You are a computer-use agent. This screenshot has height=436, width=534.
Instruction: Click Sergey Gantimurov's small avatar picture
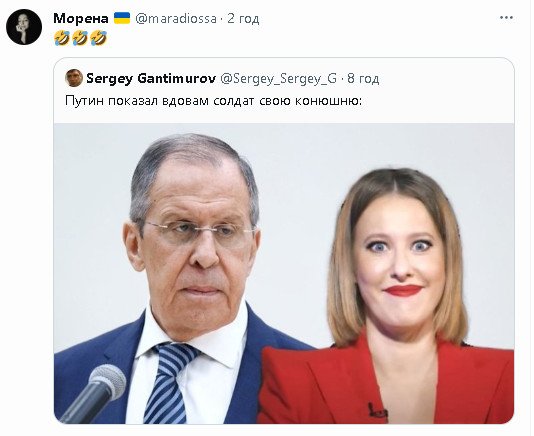[x=74, y=78]
